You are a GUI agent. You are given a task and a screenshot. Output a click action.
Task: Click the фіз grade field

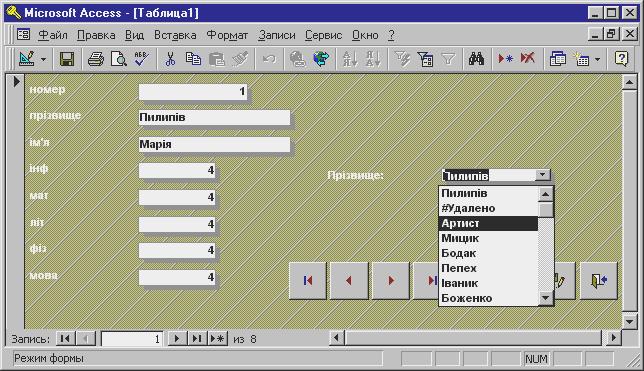[x=177, y=250]
